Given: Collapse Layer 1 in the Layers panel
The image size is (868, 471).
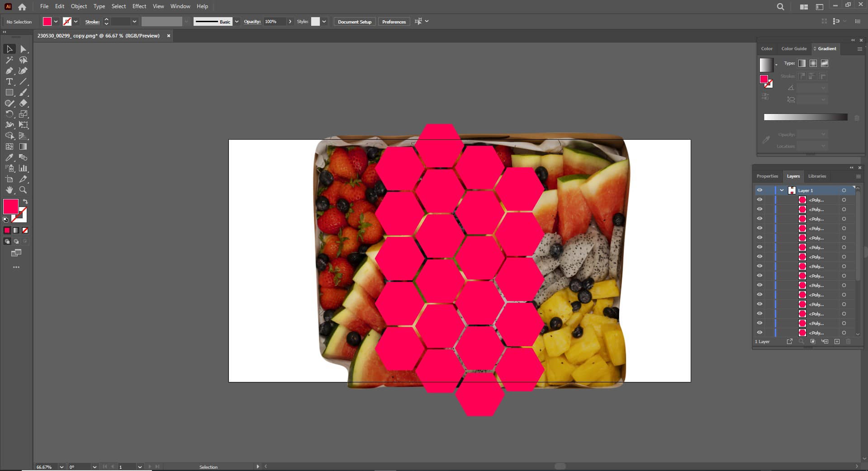Looking at the screenshot, I should point(782,190).
